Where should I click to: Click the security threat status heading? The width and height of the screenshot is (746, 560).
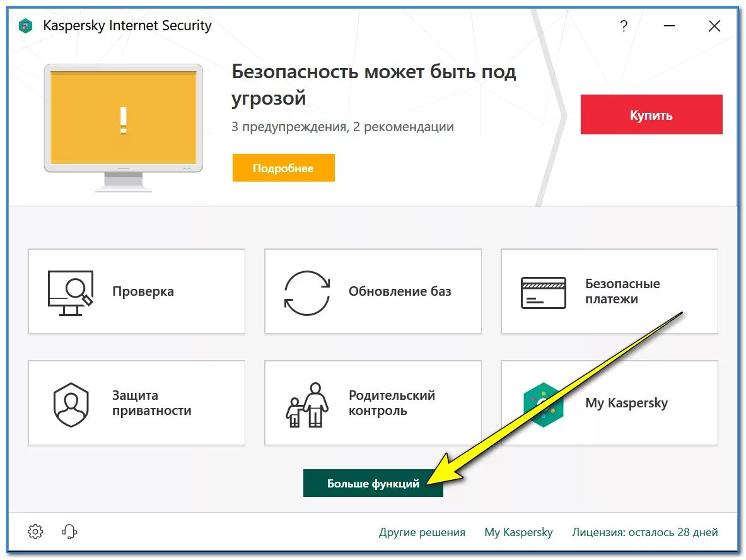pos(374,85)
